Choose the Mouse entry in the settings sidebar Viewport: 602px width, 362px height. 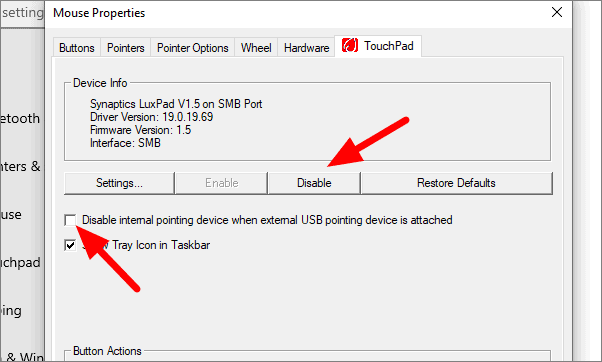click(12, 214)
